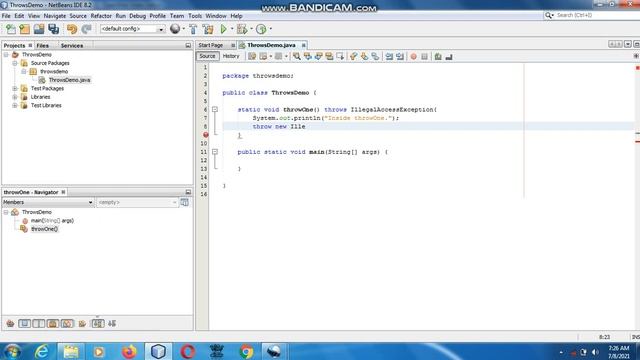Click the Source view button
This screenshot has height=360, width=640.
(207, 56)
